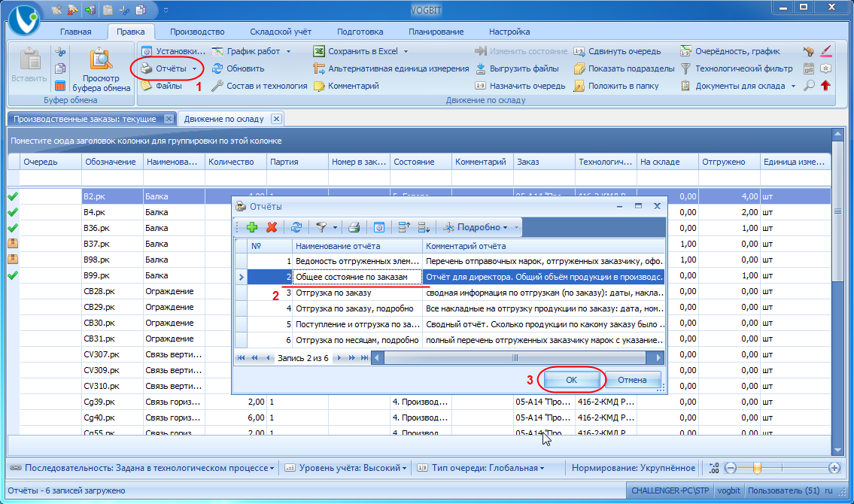Switch to the Главная ribbon tab
The width and height of the screenshot is (854, 504).
[x=76, y=32]
